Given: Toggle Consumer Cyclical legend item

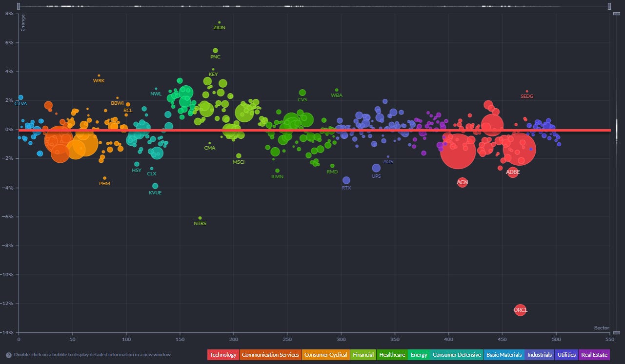Looking at the screenshot, I should [x=326, y=355].
